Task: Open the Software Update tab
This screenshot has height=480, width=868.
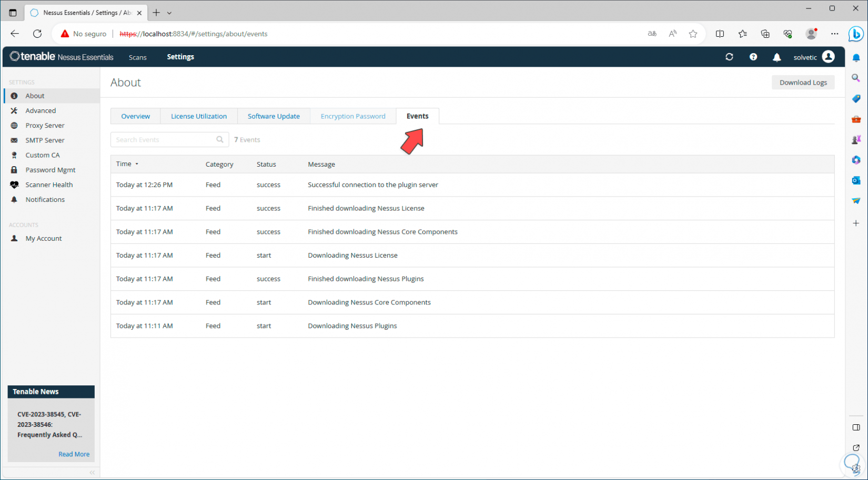Action: click(274, 116)
